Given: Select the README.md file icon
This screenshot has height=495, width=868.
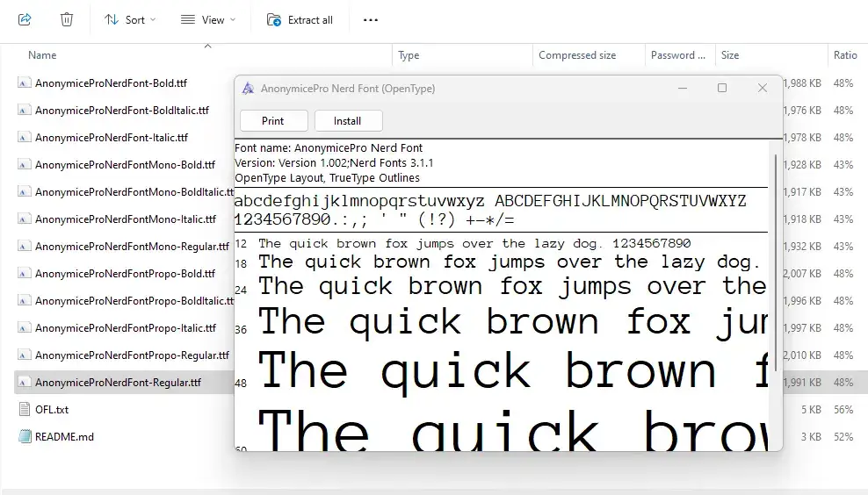Looking at the screenshot, I should coord(25,436).
